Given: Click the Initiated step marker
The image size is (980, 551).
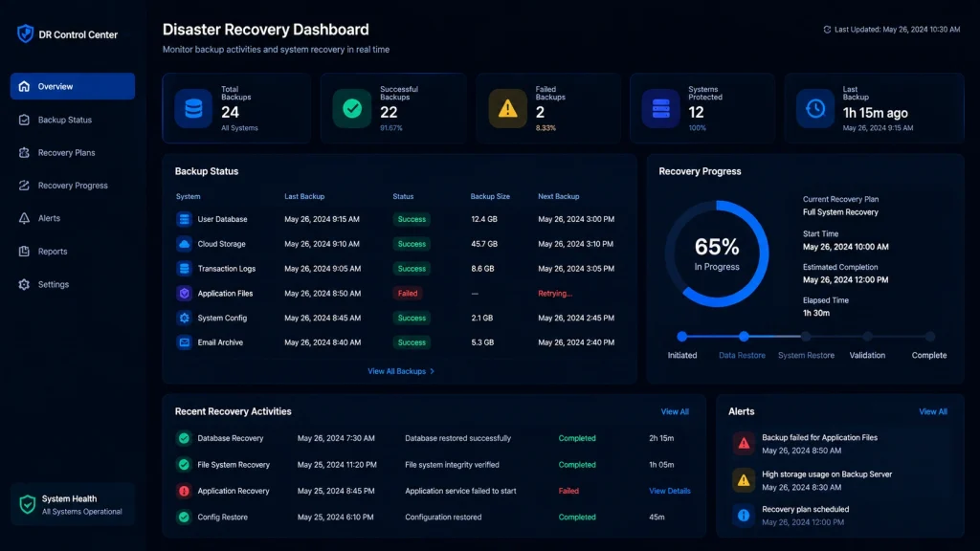Looking at the screenshot, I should [x=681, y=336].
